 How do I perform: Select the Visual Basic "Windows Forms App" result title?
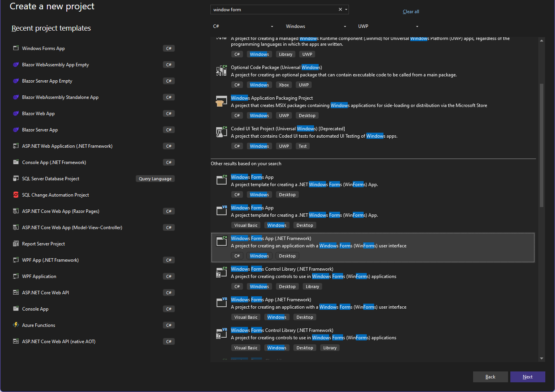(x=252, y=208)
